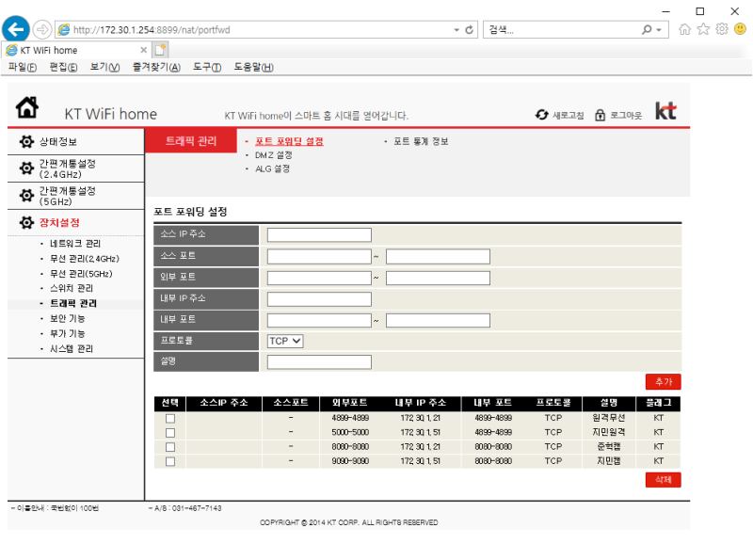Click the kt logo in the header
Image resolution: width=753 pixels, height=560 pixels.
point(666,110)
